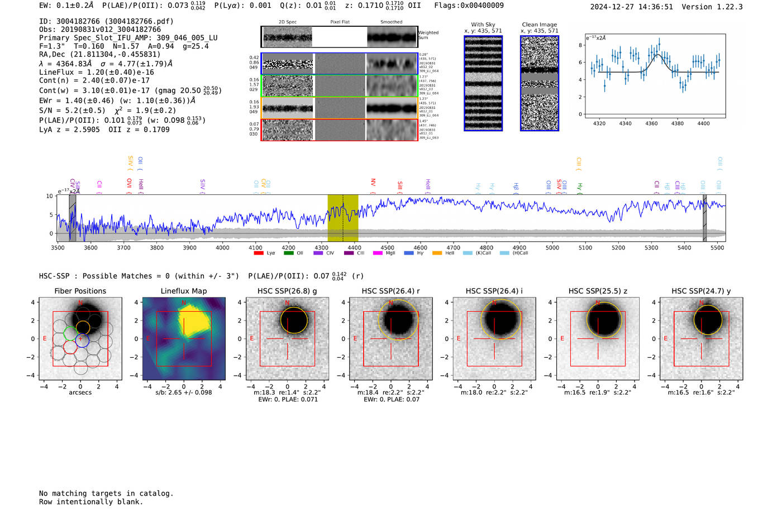This screenshot has height=532, width=782.
Task: Open the HSC SSP(24.7) y cutout
Action: point(702,338)
